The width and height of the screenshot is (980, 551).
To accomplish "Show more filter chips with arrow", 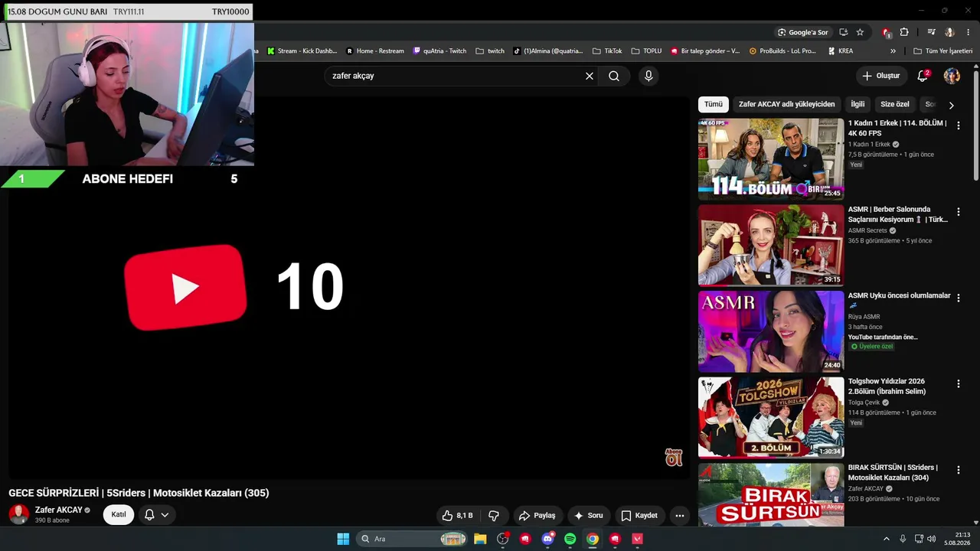I will coord(951,105).
